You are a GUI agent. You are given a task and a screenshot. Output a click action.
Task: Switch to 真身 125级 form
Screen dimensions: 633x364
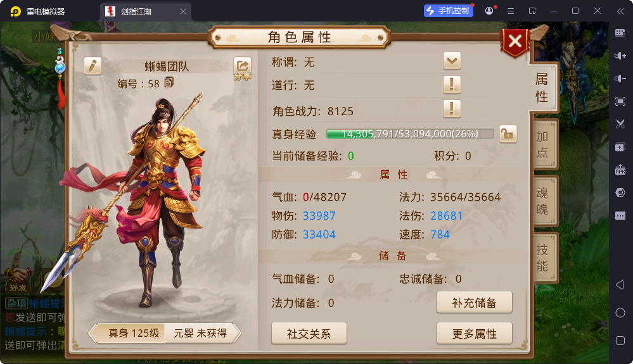click(129, 334)
